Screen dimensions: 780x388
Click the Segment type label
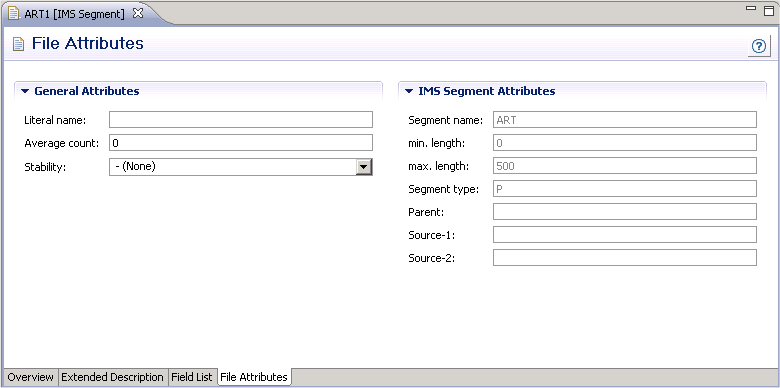pos(443,189)
